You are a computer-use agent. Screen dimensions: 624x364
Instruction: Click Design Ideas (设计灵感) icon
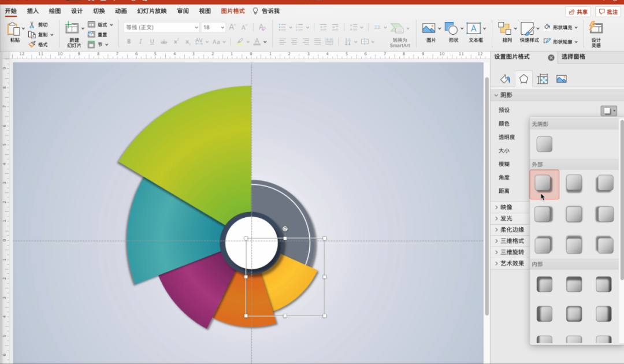pyautogui.click(x=596, y=28)
